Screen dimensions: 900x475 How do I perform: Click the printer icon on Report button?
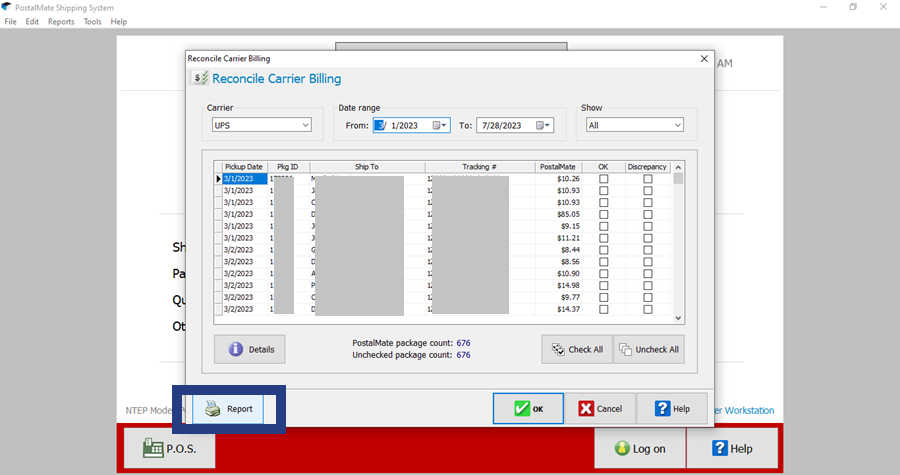coord(213,409)
